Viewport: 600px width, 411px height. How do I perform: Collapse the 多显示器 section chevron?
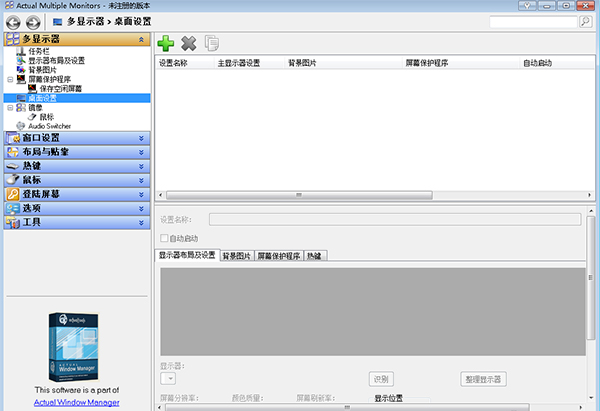[x=141, y=39]
